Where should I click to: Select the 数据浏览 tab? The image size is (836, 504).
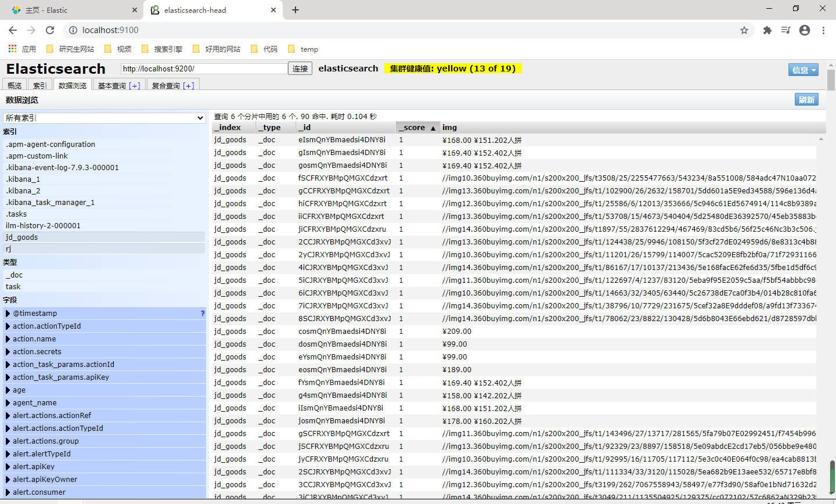[73, 85]
